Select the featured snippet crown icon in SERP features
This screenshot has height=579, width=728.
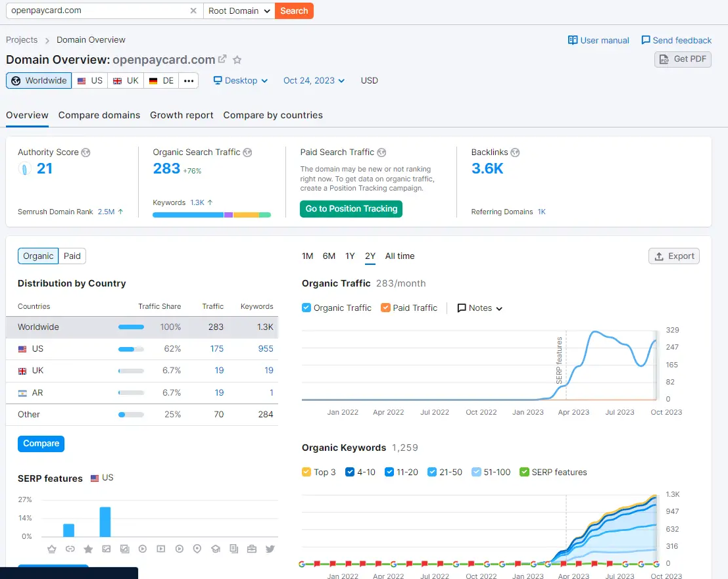[x=51, y=549]
